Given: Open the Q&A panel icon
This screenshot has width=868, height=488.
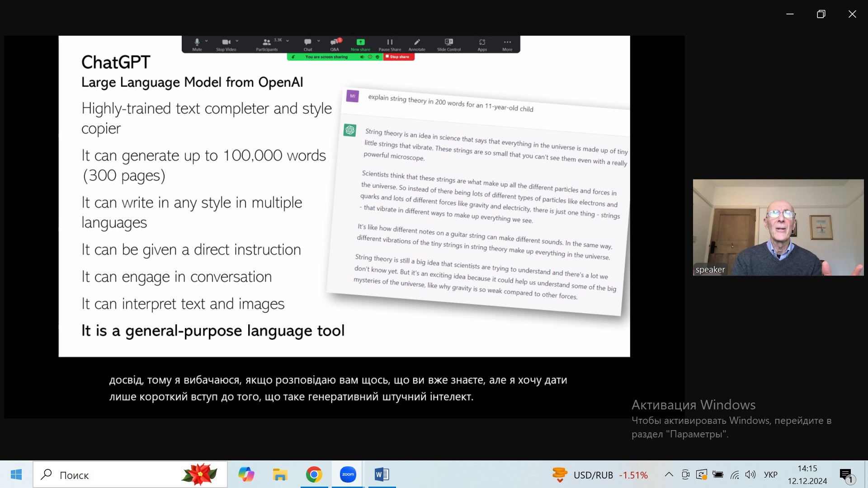Looking at the screenshot, I should (335, 42).
